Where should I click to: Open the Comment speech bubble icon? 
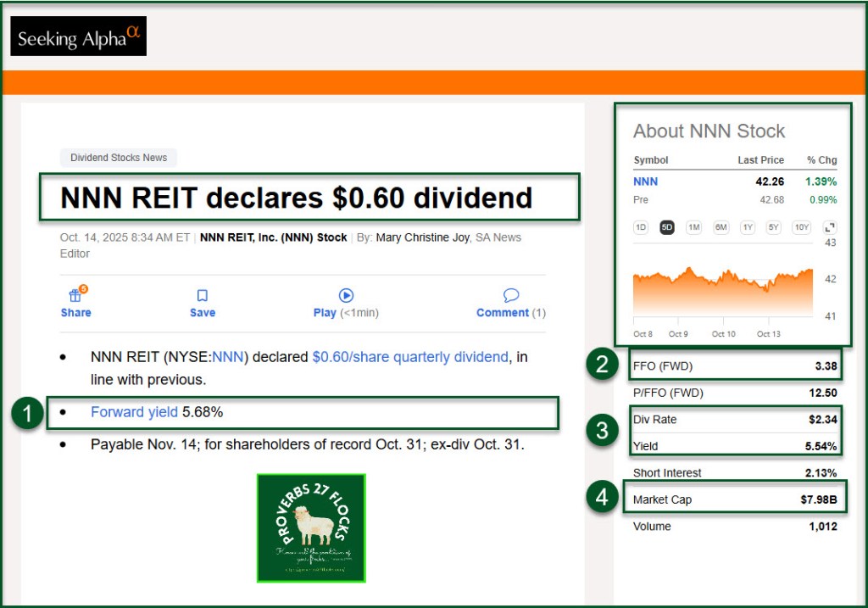click(x=510, y=295)
